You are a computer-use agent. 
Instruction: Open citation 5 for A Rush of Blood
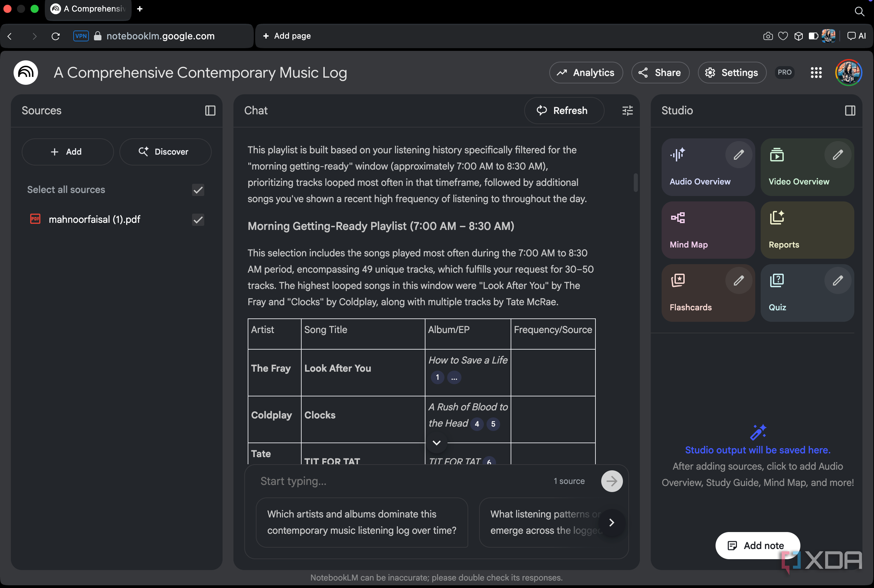point(493,424)
